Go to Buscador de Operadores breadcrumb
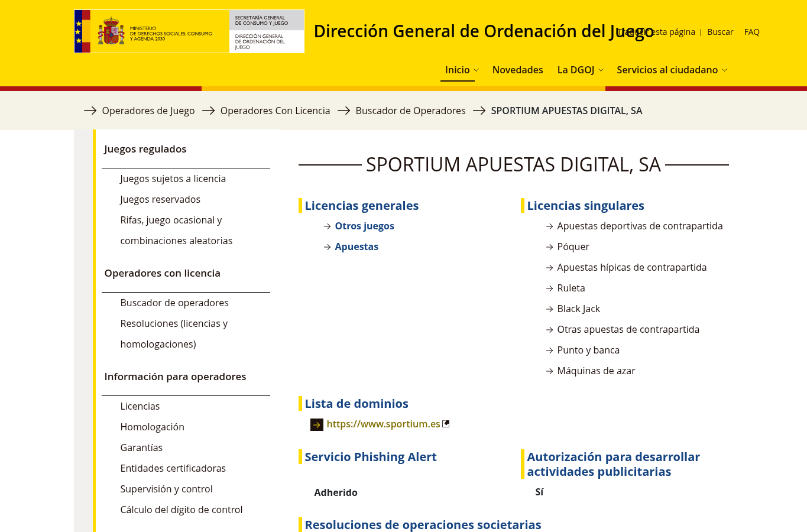This screenshot has width=807, height=532. pyautogui.click(x=410, y=111)
